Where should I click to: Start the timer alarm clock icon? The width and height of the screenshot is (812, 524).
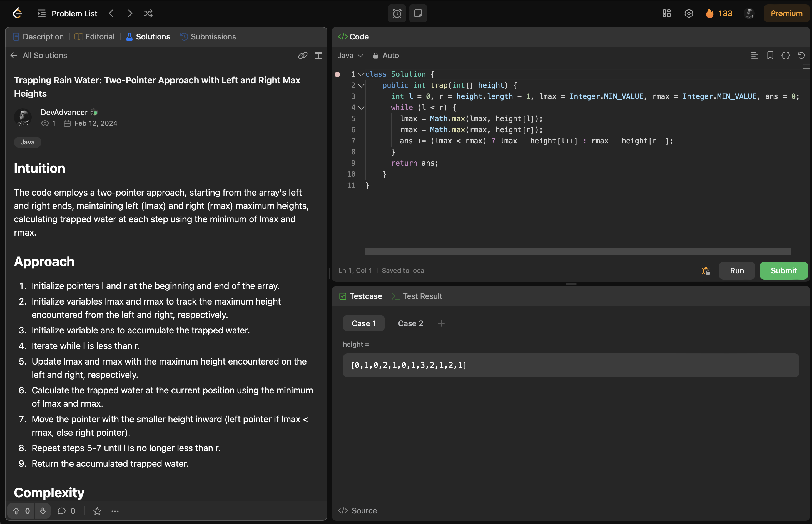(x=397, y=13)
